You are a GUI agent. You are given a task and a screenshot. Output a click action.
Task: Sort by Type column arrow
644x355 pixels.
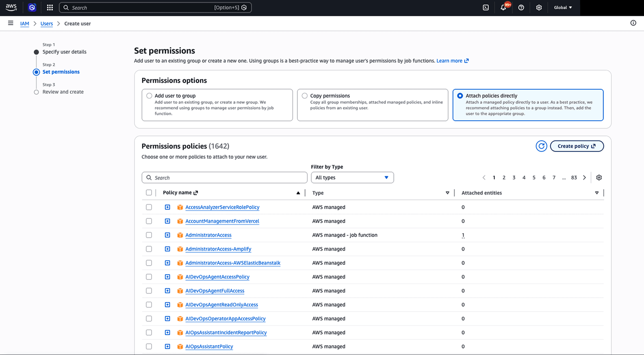click(x=447, y=193)
